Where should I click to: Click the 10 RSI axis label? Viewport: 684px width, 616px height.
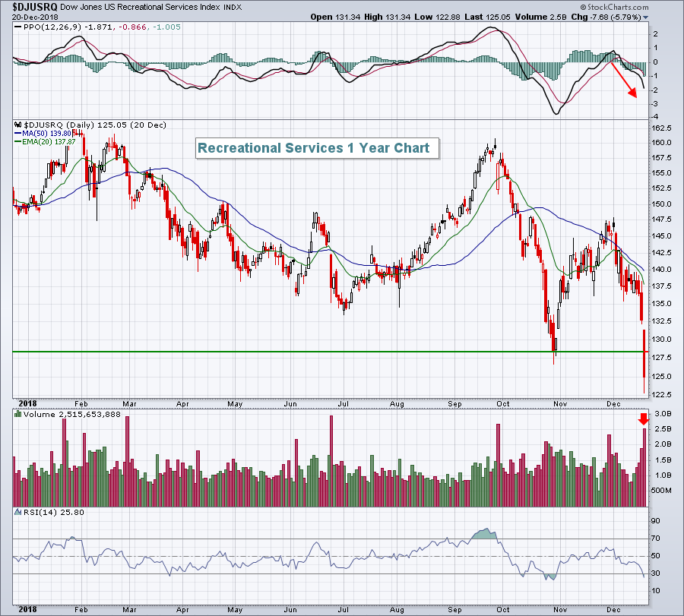[656, 591]
